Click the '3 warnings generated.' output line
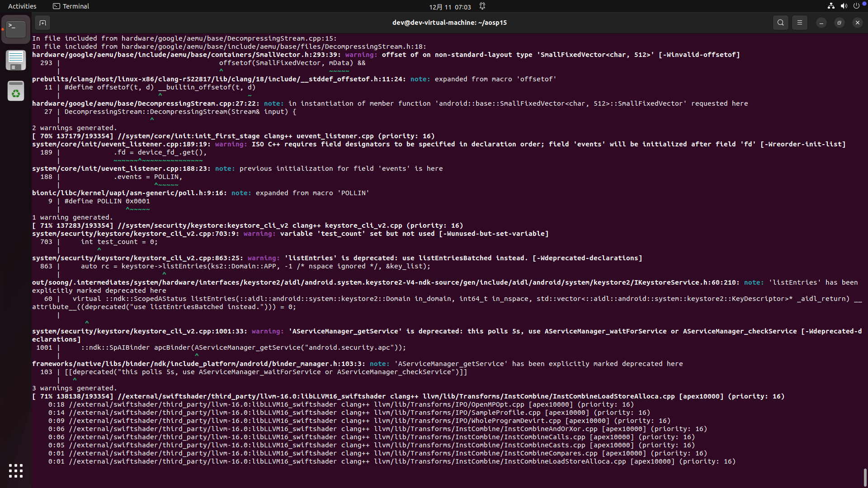 click(75, 388)
